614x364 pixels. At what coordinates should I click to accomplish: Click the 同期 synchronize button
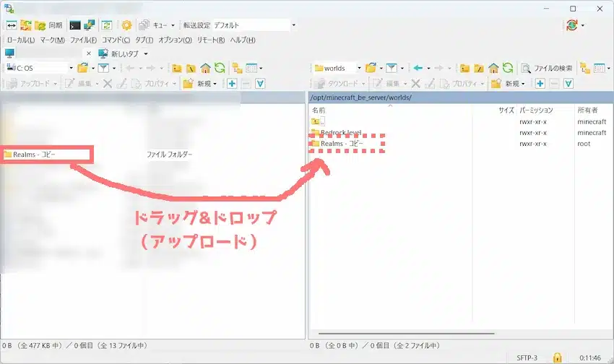tap(49, 25)
